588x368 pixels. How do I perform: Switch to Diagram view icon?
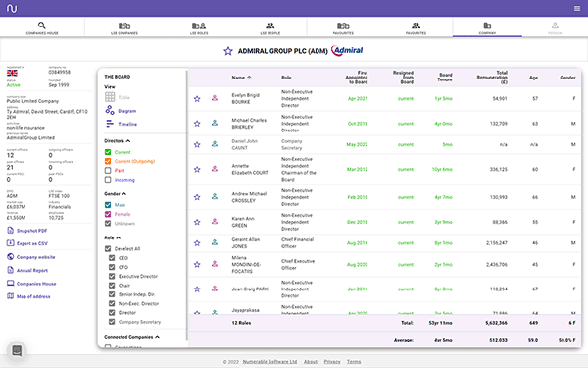click(x=110, y=110)
